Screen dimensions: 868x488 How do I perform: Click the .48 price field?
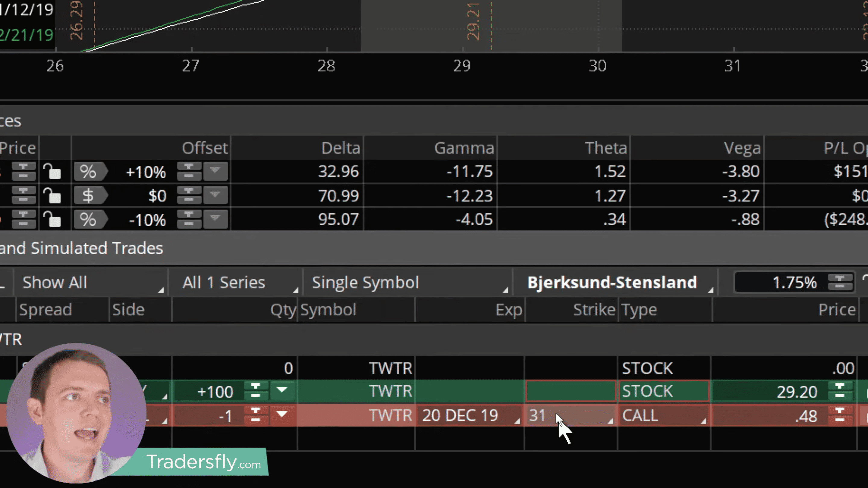pyautogui.click(x=770, y=415)
